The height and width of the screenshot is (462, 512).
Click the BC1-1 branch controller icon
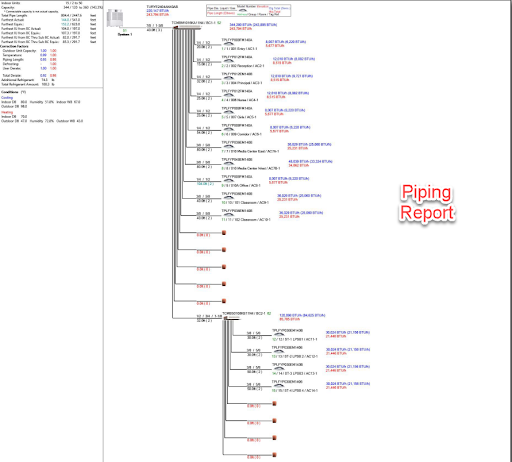(x=187, y=28)
